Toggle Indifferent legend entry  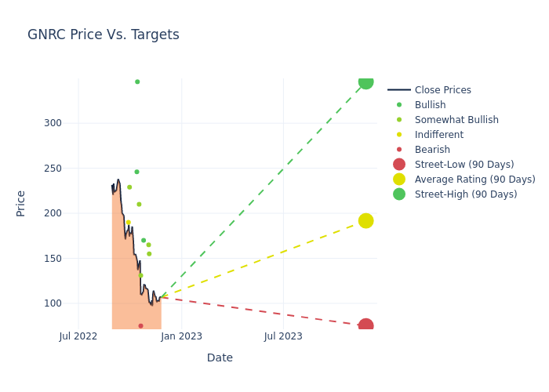pos(438,135)
